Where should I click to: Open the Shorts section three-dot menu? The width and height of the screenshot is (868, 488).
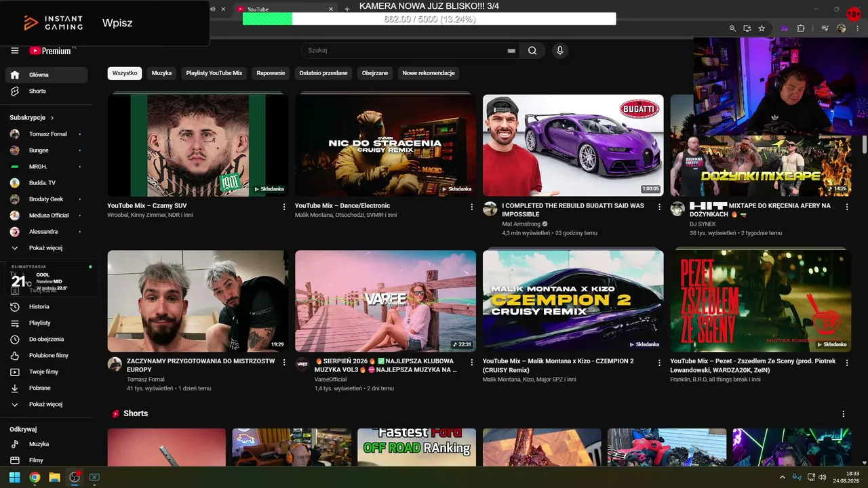tap(844, 413)
